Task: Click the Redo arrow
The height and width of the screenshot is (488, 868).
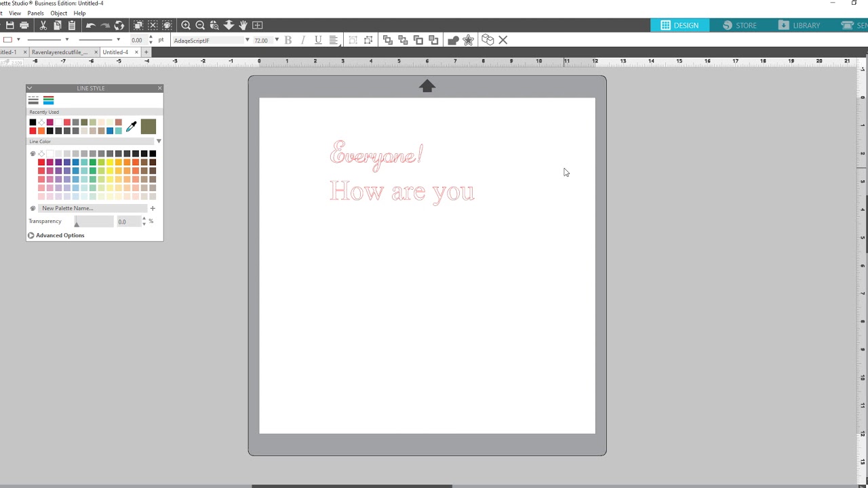Action: [104, 25]
